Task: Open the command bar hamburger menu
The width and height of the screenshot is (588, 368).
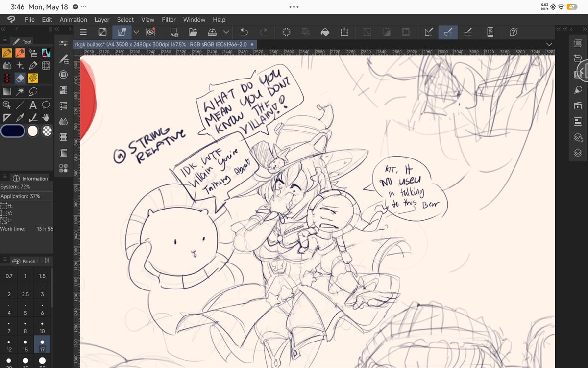Action: 83,32
